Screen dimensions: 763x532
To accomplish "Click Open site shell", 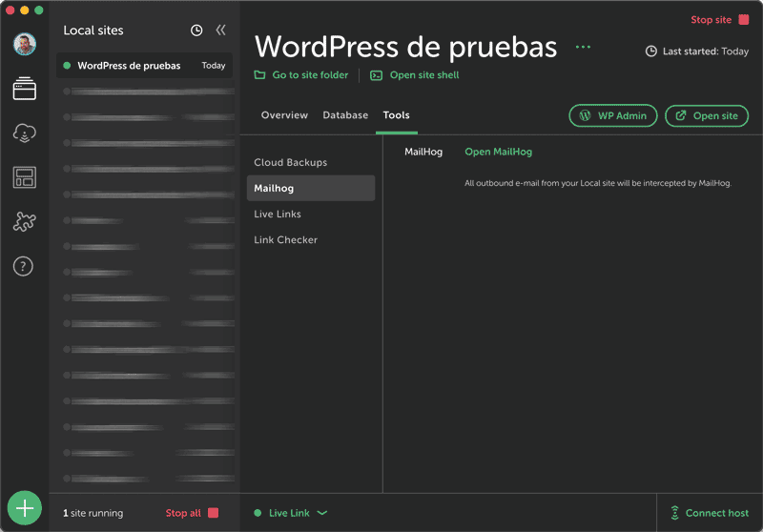I will pos(424,75).
